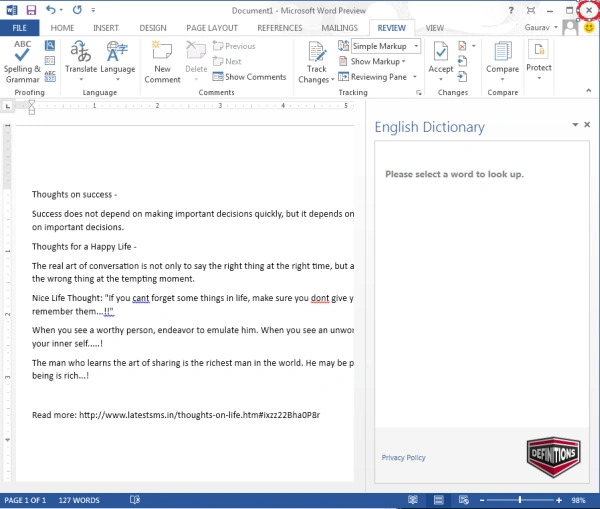Open Word Help question mark

(x=511, y=10)
